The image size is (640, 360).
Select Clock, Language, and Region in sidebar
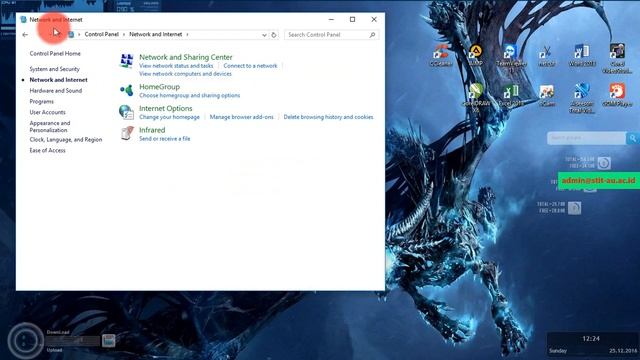pos(66,140)
